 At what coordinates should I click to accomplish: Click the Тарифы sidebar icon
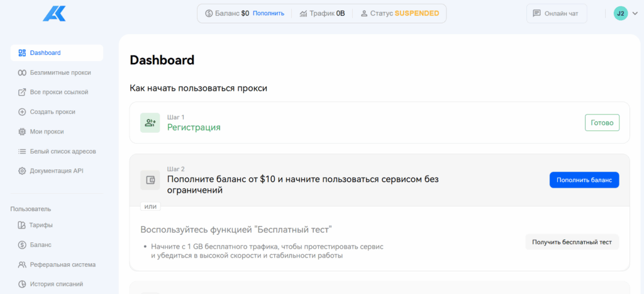pyautogui.click(x=22, y=225)
